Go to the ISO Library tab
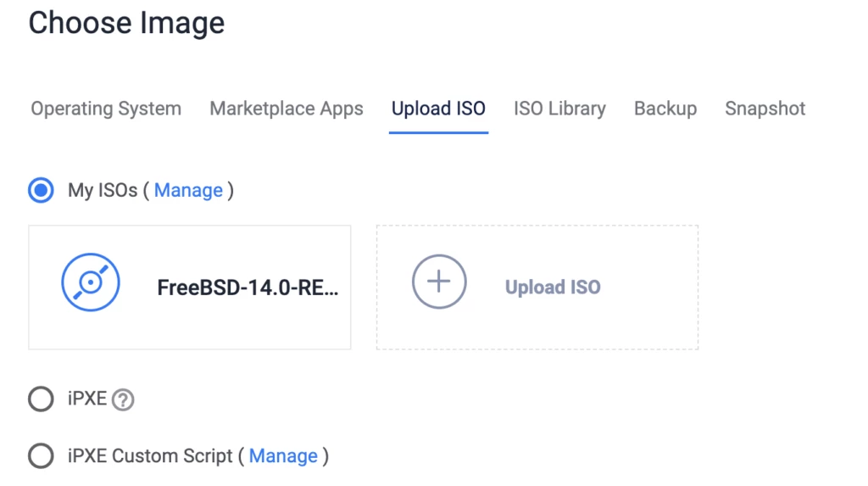The height and width of the screenshot is (486, 868). coord(559,109)
